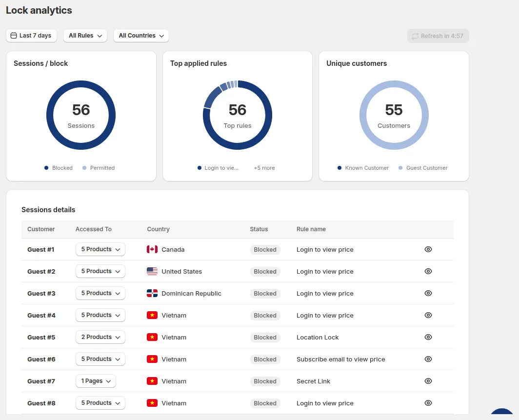View details for Guest #4 session
Screen dimensions: 519x420
(x=428, y=315)
